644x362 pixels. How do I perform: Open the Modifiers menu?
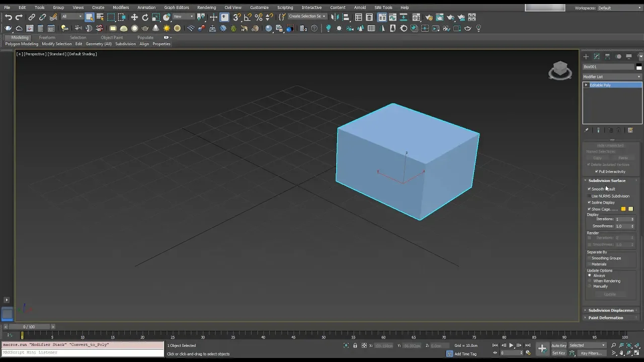(121, 8)
